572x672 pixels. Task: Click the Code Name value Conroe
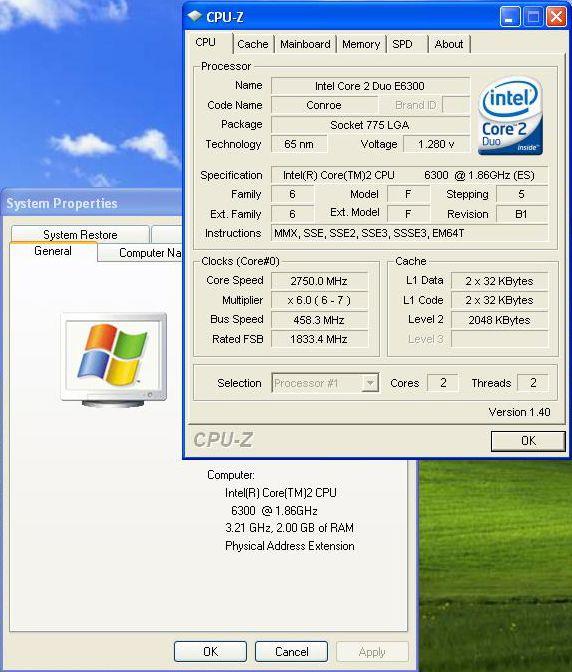(x=324, y=105)
